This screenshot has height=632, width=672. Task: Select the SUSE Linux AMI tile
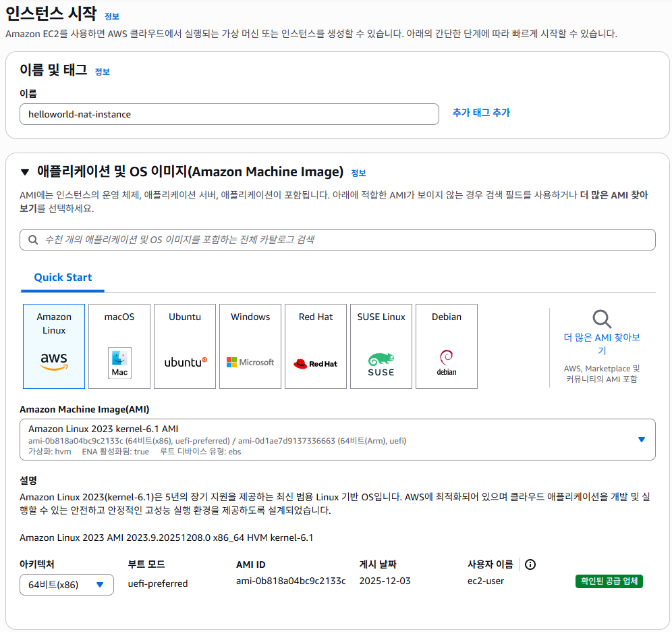pos(381,346)
